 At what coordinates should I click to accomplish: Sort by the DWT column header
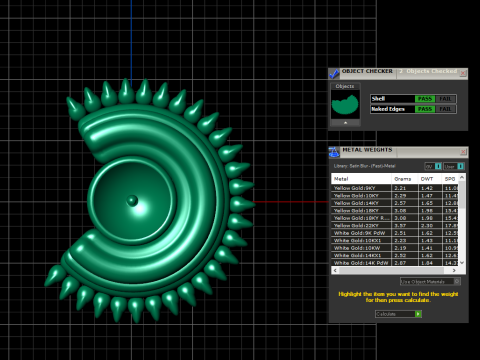430,179
